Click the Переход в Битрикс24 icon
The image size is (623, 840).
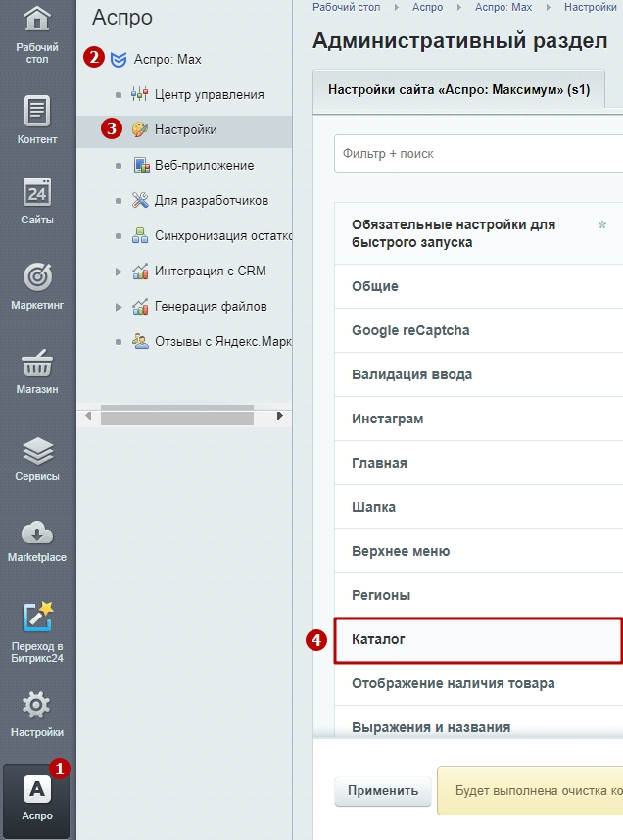37,617
